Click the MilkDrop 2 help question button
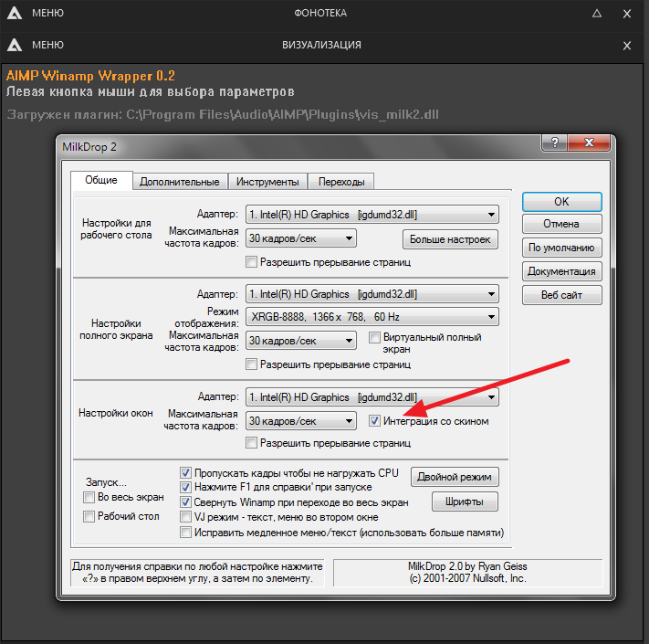 (555, 143)
